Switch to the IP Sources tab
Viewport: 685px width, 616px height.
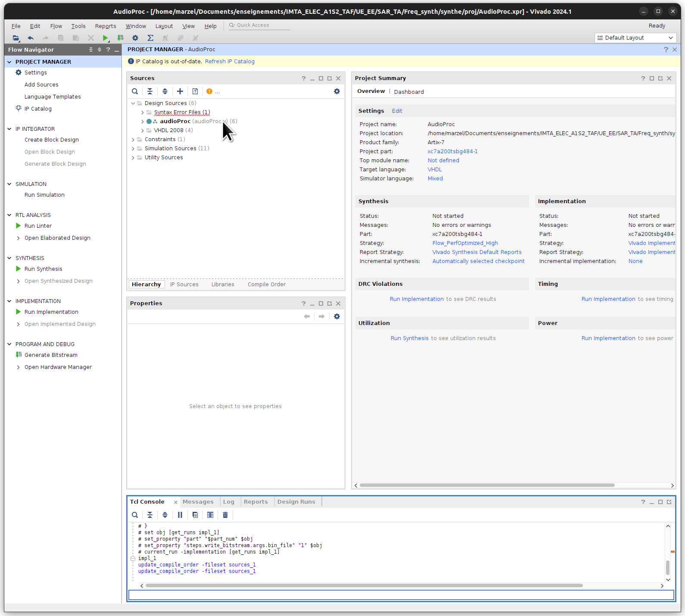184,285
